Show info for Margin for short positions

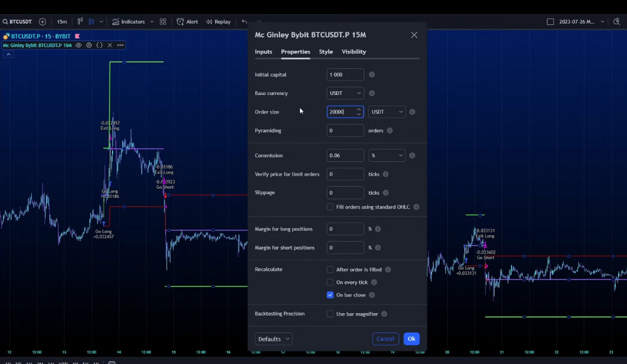378,248
